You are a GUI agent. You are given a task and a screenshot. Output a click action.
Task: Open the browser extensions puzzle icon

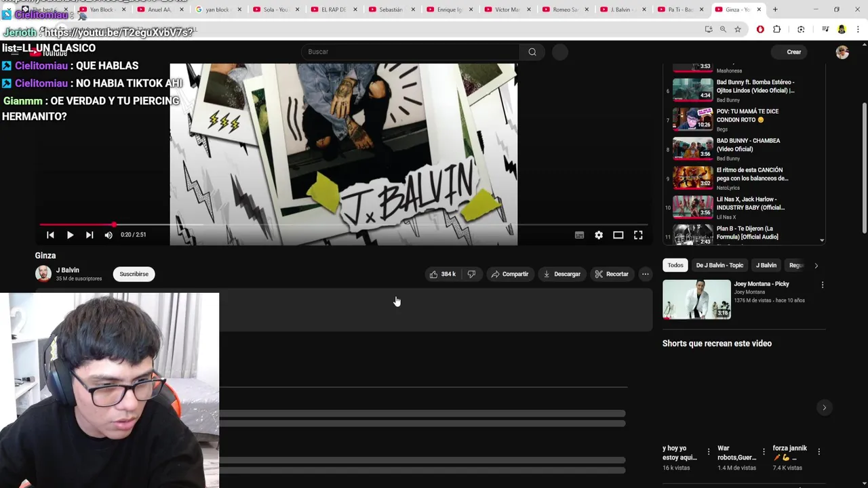777,29
